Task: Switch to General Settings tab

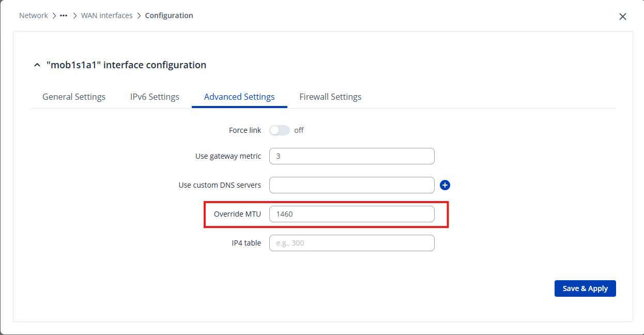Action: 74,97
